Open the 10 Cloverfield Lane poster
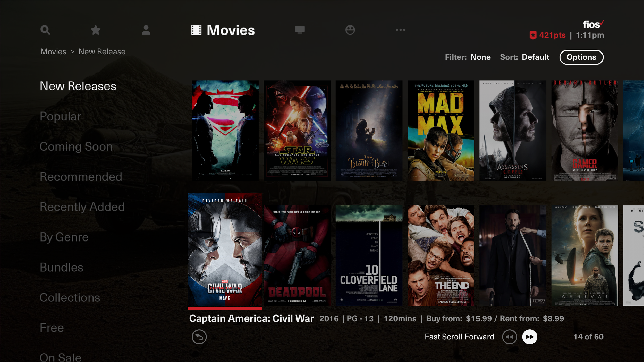The image size is (644, 362). pyautogui.click(x=369, y=255)
